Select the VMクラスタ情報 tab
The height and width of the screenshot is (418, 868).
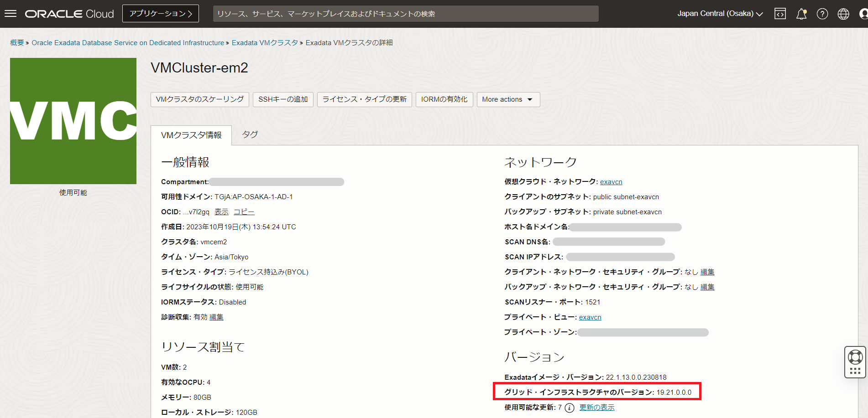(x=191, y=135)
